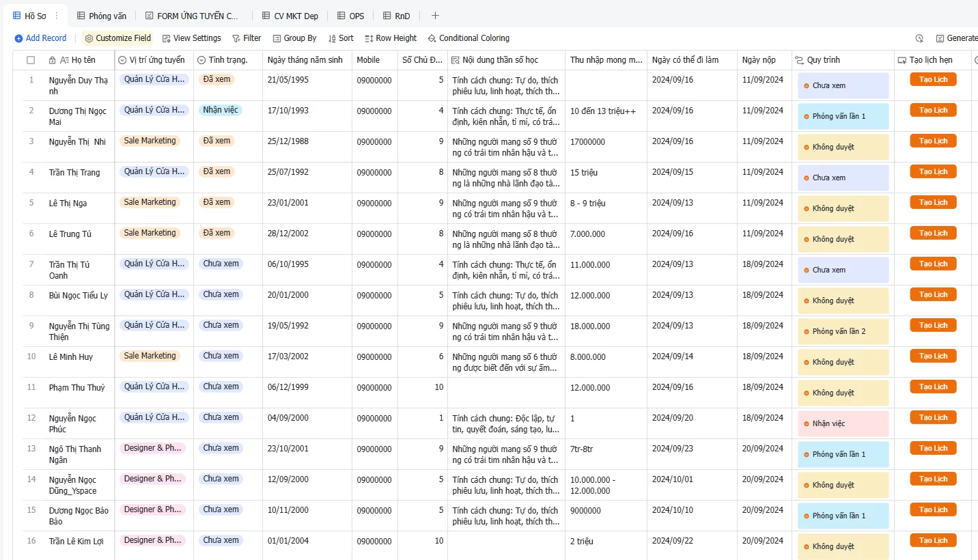The width and height of the screenshot is (978, 560).
Task: Click the Customize Field gear icon
Action: pos(89,38)
